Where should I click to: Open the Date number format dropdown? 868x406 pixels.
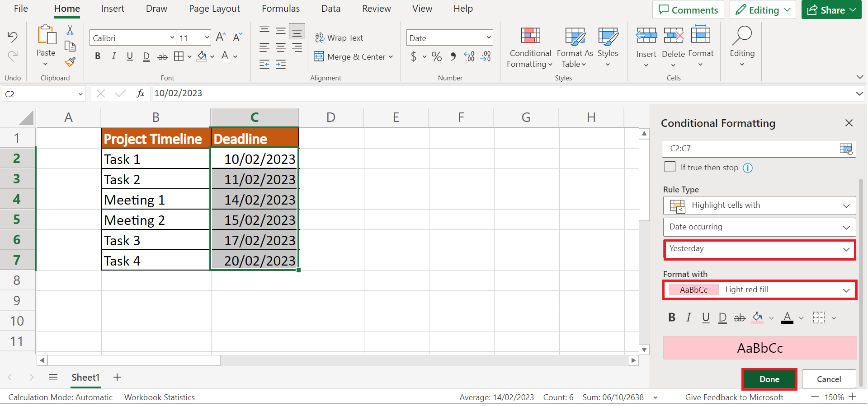point(489,38)
